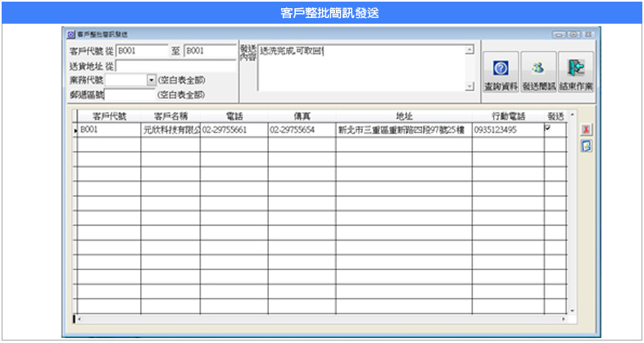Viewport: 644px width, 343px height.
Task: Click the 客戶代號 從 starting code field
Action: click(142, 51)
